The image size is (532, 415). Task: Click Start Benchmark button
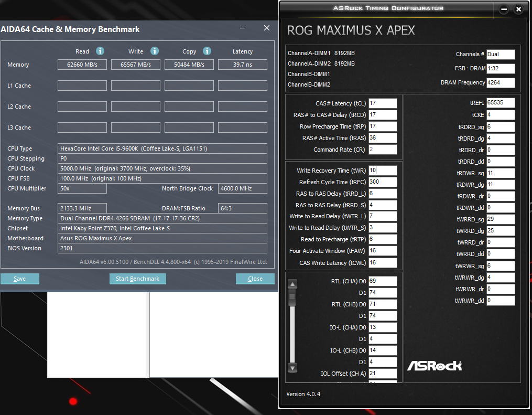[137, 279]
